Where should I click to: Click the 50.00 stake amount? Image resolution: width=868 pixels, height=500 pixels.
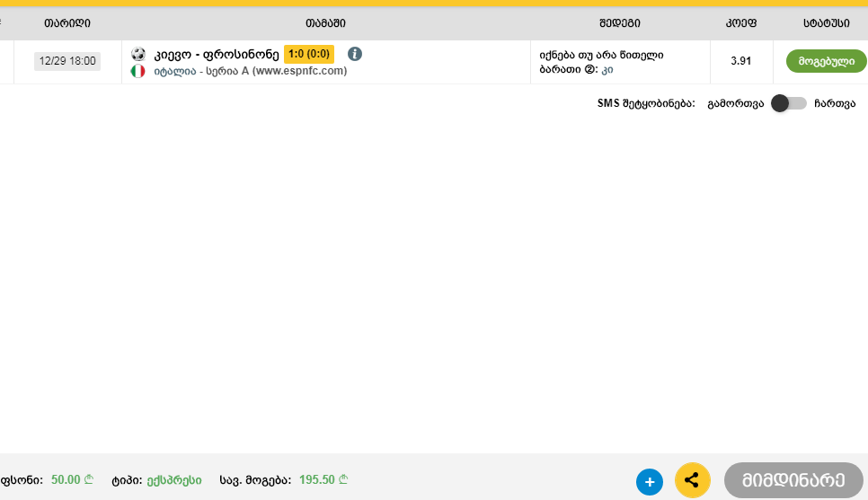[x=72, y=479]
